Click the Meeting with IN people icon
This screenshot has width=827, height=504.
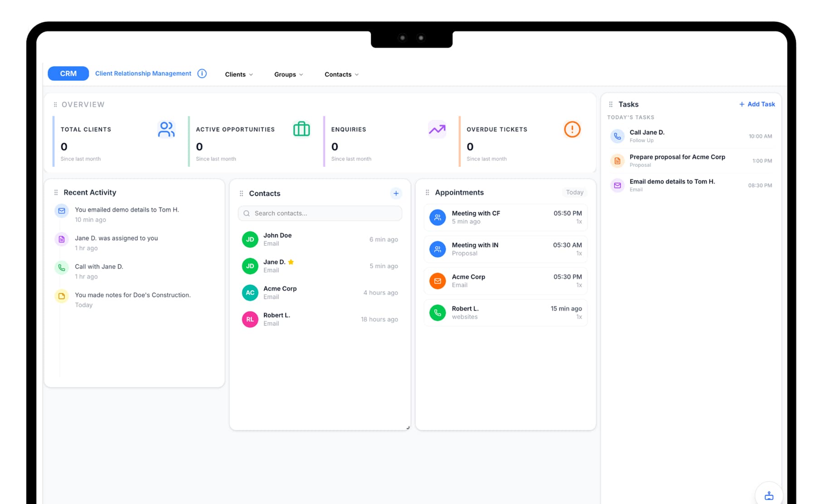(x=438, y=249)
